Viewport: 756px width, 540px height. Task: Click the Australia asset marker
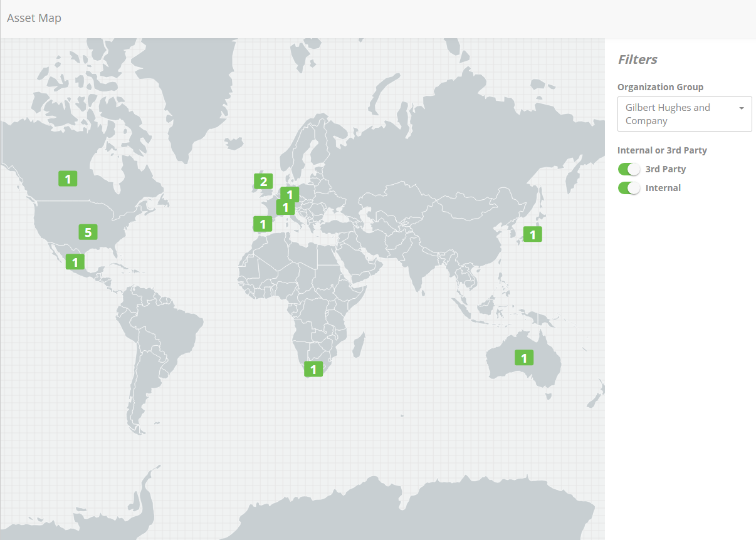[523, 358]
